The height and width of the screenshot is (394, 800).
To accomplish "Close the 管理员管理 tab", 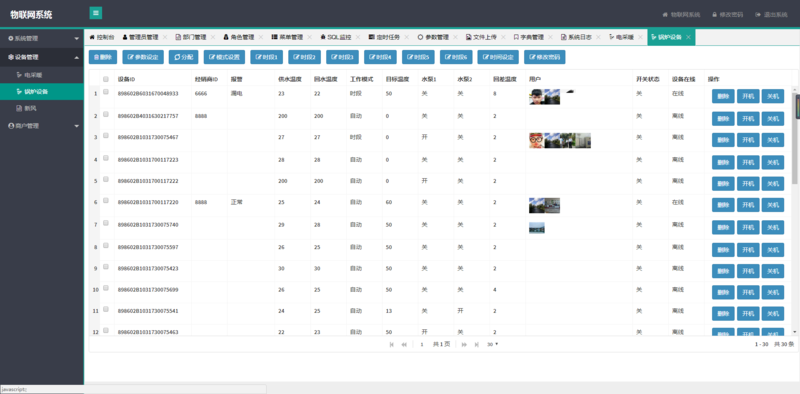I will click(165, 37).
